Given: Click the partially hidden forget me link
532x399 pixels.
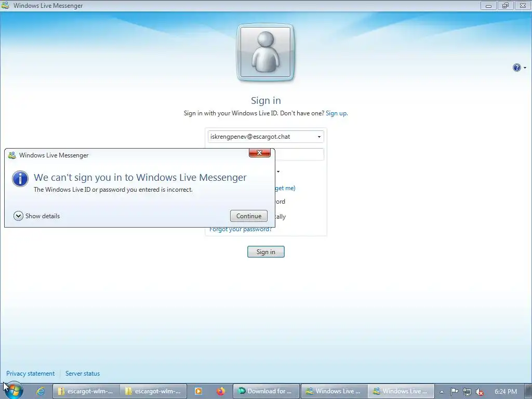Looking at the screenshot, I should 285,188.
